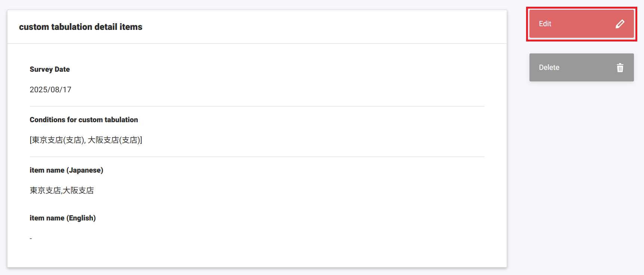Click the divider under the Survey Date section
The width and height of the screenshot is (644, 275).
click(x=257, y=106)
